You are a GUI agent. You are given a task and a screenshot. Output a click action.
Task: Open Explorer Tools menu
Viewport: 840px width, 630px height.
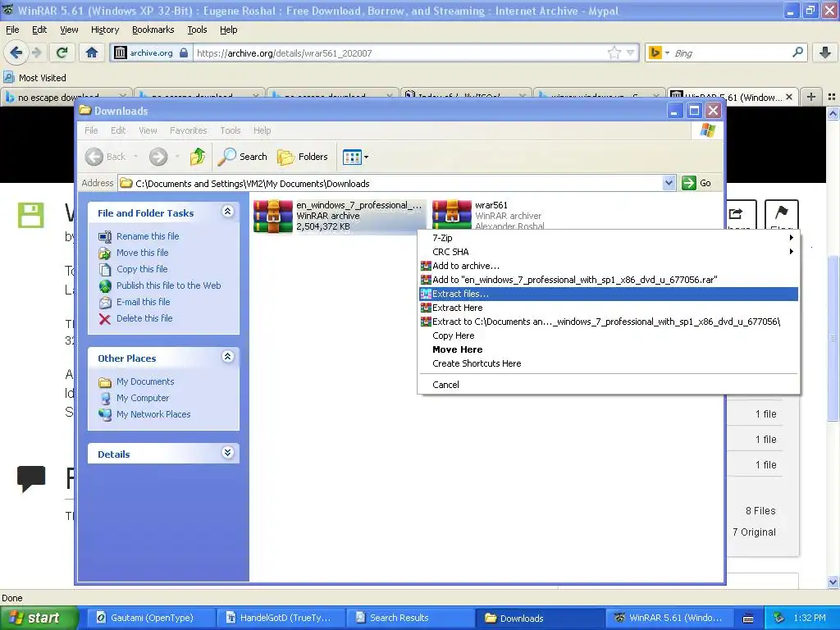(x=231, y=130)
